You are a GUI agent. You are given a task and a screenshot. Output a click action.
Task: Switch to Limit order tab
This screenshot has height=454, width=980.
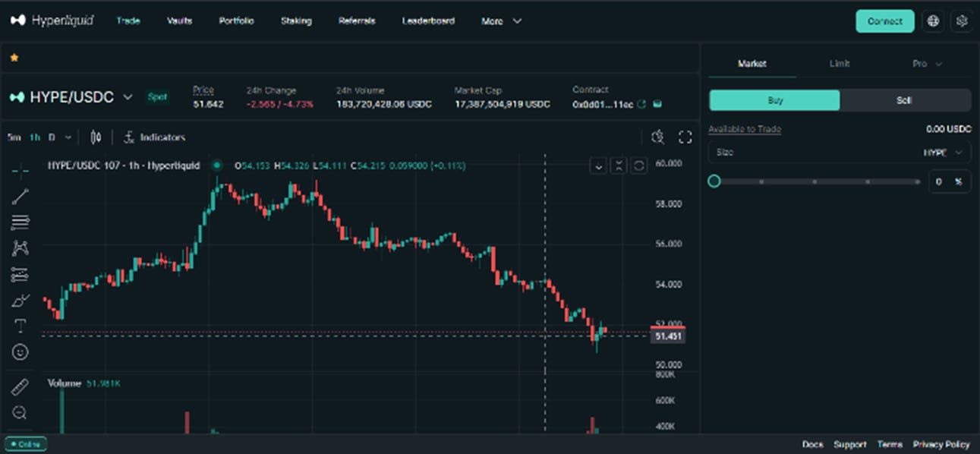[x=840, y=64]
